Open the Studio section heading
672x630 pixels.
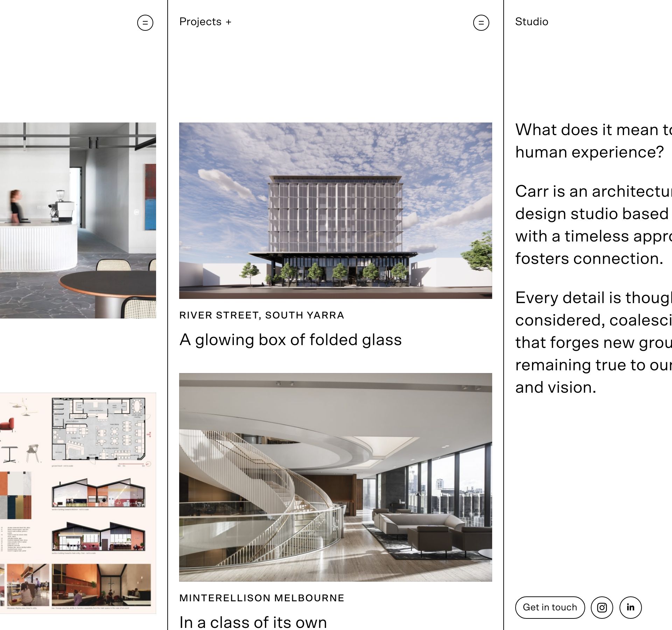531,22
